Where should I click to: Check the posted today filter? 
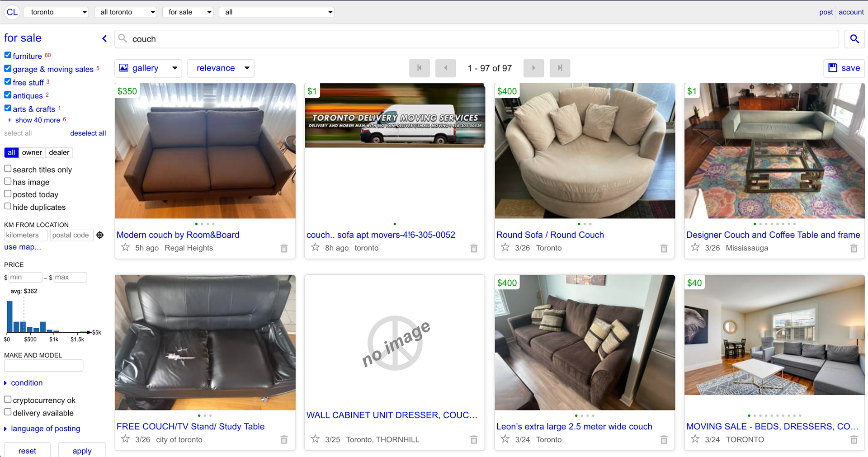click(8, 194)
